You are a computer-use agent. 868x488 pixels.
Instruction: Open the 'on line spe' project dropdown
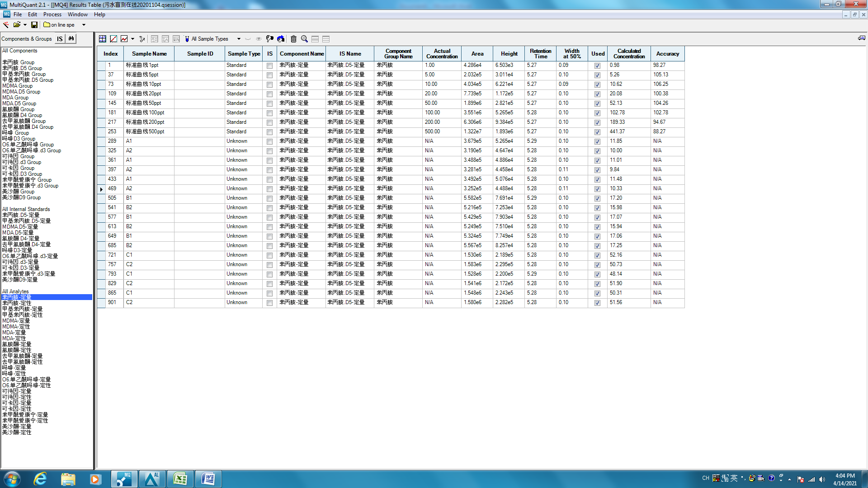(84, 25)
